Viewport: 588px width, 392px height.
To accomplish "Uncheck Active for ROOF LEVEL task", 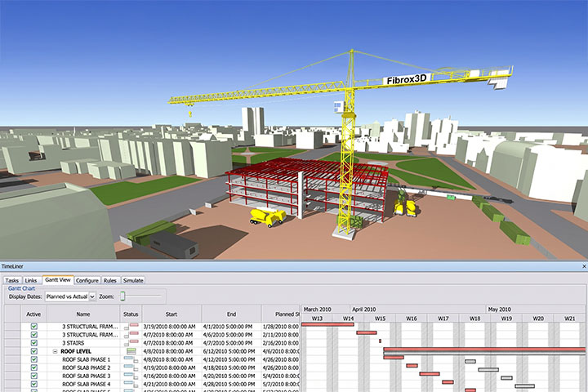I will click(x=34, y=351).
